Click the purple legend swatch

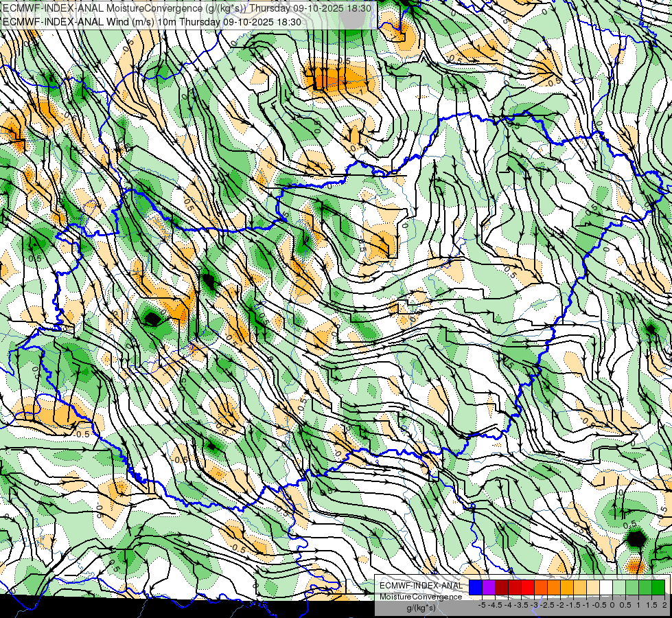tap(489, 587)
